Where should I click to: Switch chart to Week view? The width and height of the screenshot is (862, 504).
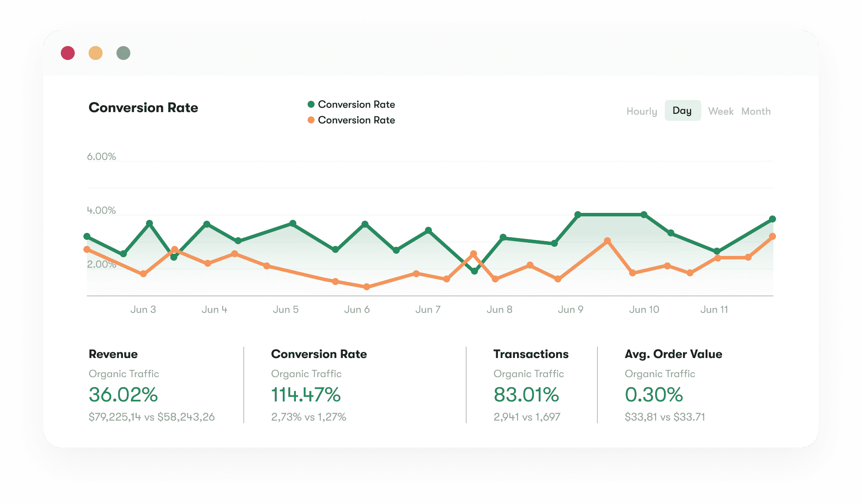pyautogui.click(x=721, y=111)
